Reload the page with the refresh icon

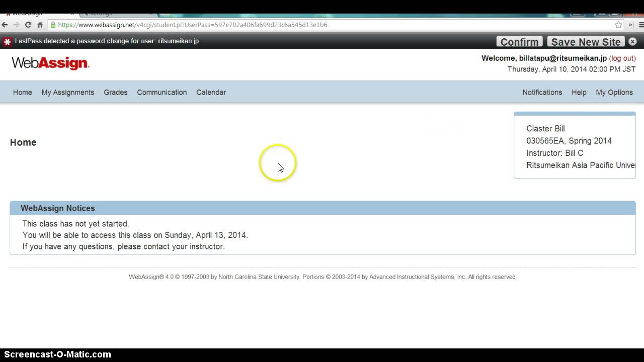28,25
